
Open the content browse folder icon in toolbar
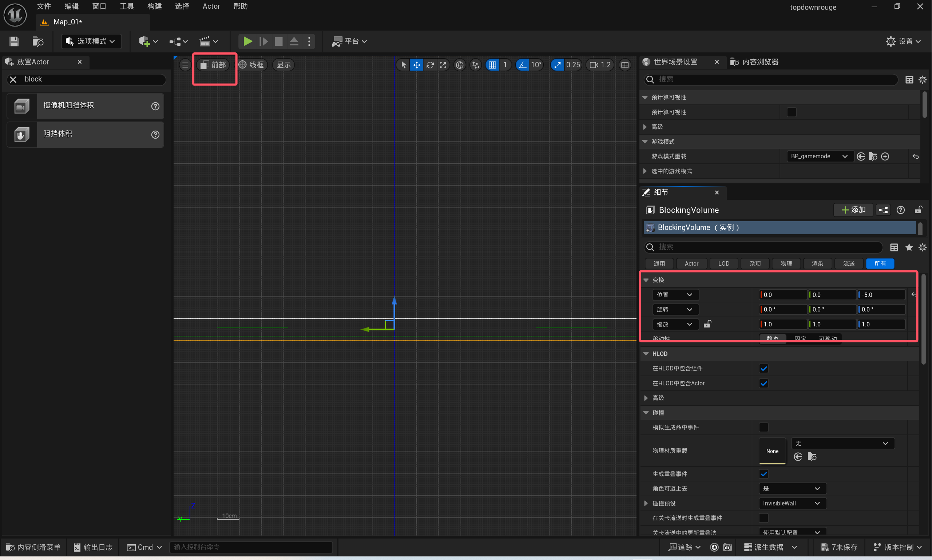pyautogui.click(x=38, y=41)
